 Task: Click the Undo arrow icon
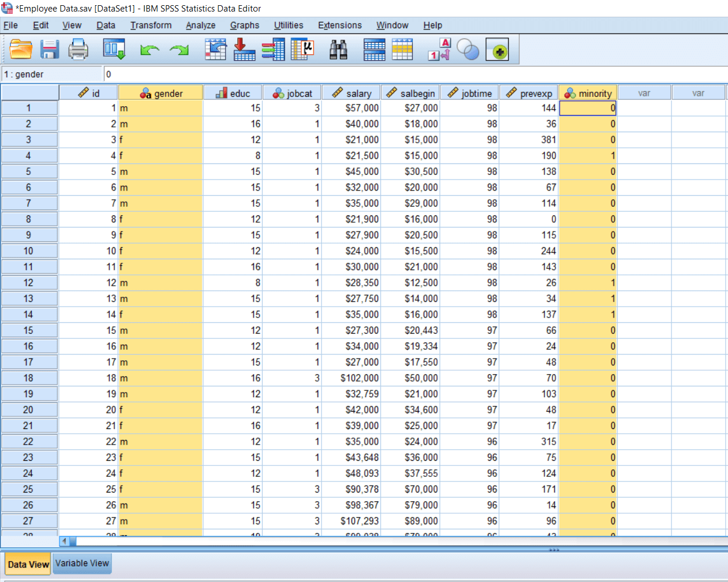click(x=150, y=50)
